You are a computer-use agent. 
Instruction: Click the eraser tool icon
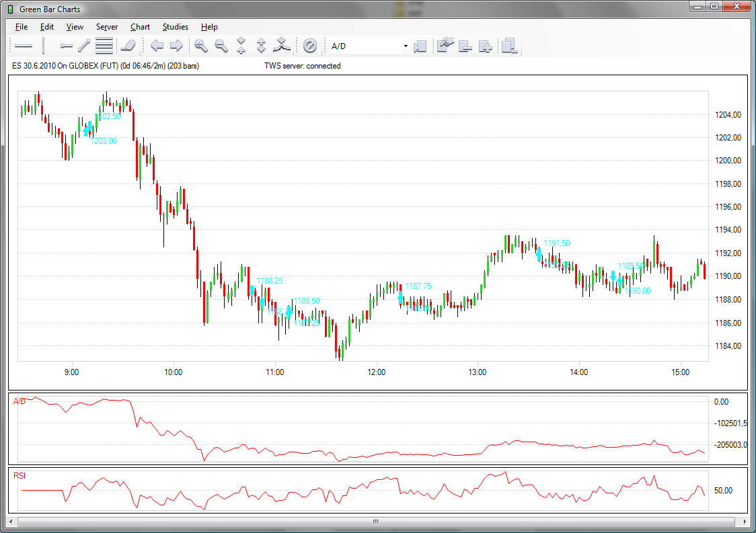coord(127,46)
